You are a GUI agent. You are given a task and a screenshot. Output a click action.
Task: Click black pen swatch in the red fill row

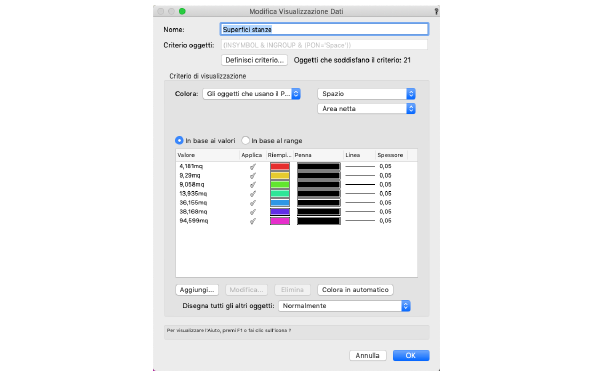click(318, 166)
